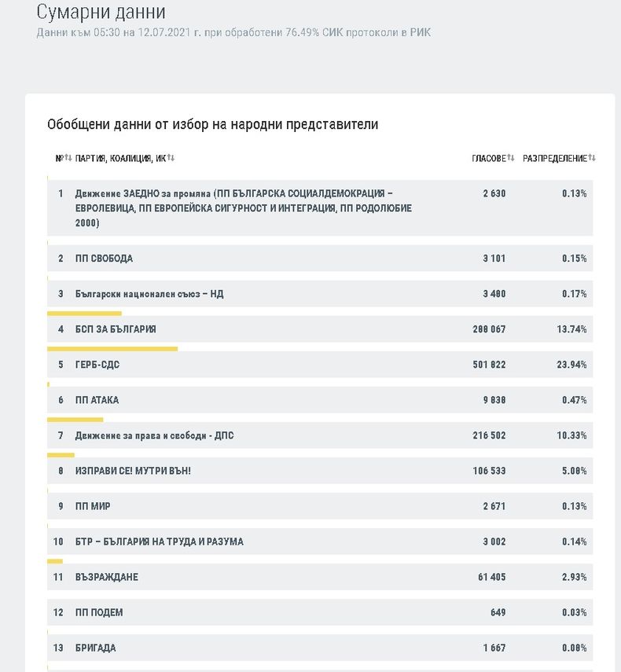The image size is (621, 672).
Task: Click the yellow bar above ГЕРБ-СДС
Action: (112, 348)
